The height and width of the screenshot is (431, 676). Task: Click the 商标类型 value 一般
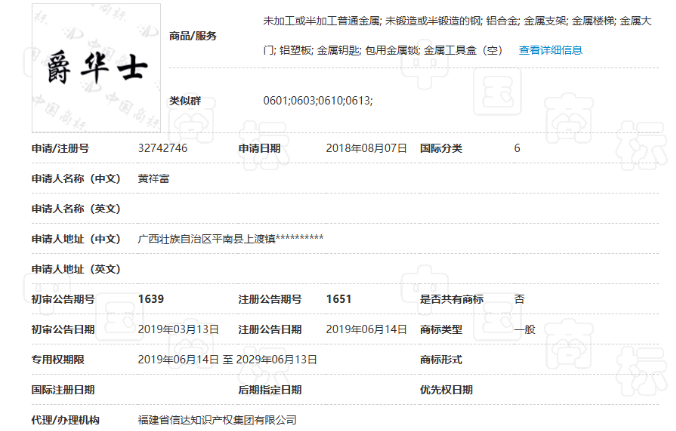525,329
